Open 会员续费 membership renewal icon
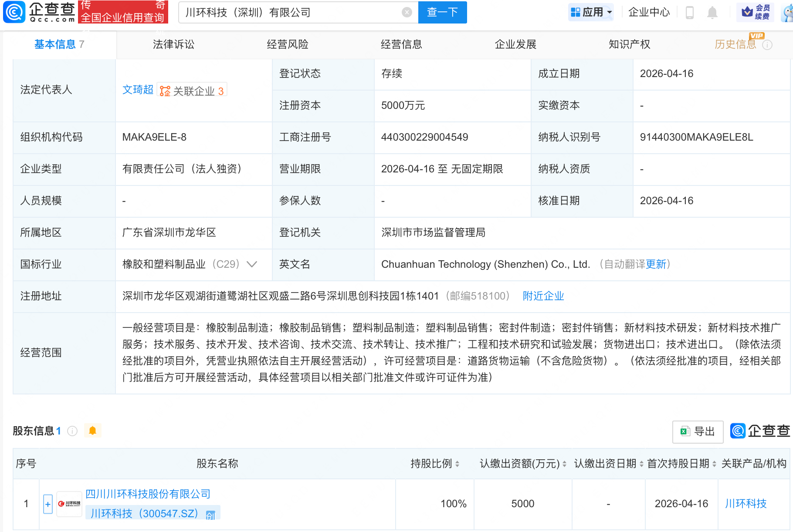The image size is (793, 532). click(x=757, y=12)
